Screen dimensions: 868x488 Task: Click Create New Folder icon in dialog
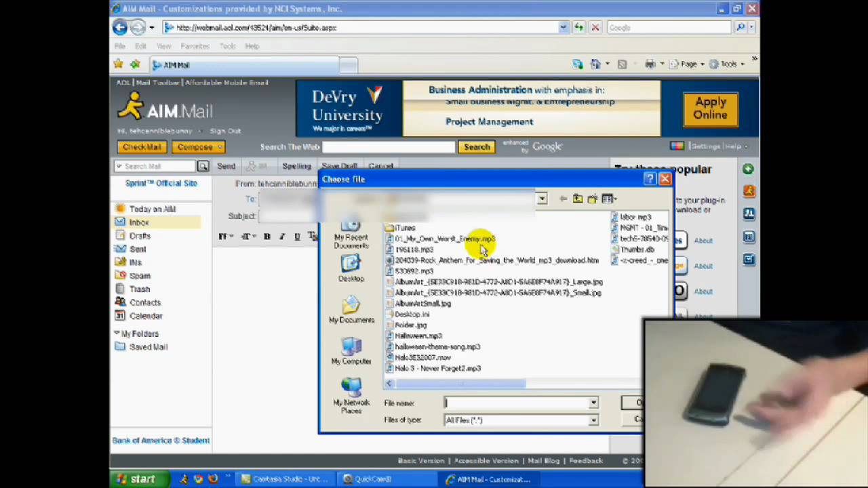point(593,199)
